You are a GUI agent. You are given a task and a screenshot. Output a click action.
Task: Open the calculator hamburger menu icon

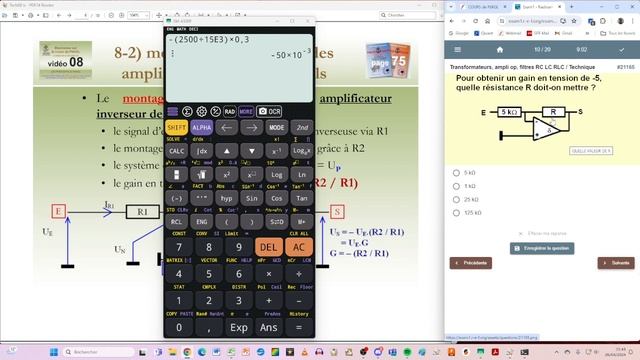pos(173,111)
